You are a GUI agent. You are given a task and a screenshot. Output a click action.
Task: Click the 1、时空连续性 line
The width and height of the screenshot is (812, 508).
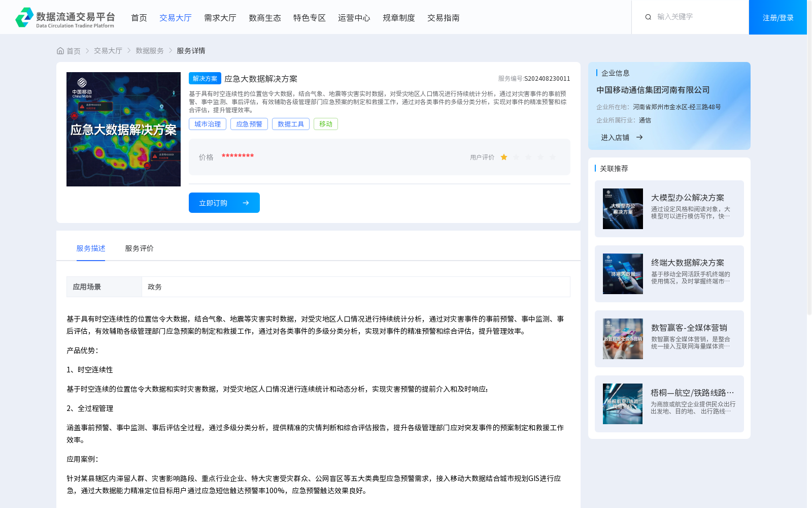(x=90, y=370)
